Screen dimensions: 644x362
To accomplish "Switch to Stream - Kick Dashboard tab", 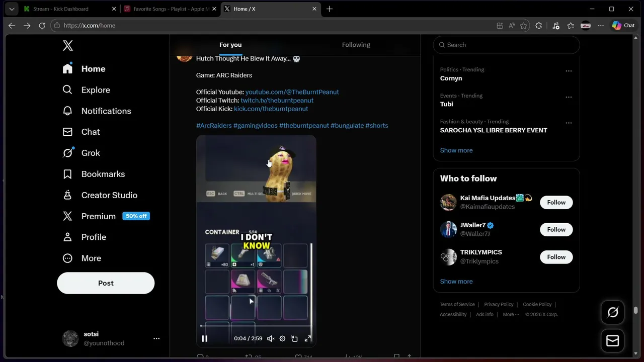I will pyautogui.click(x=69, y=9).
